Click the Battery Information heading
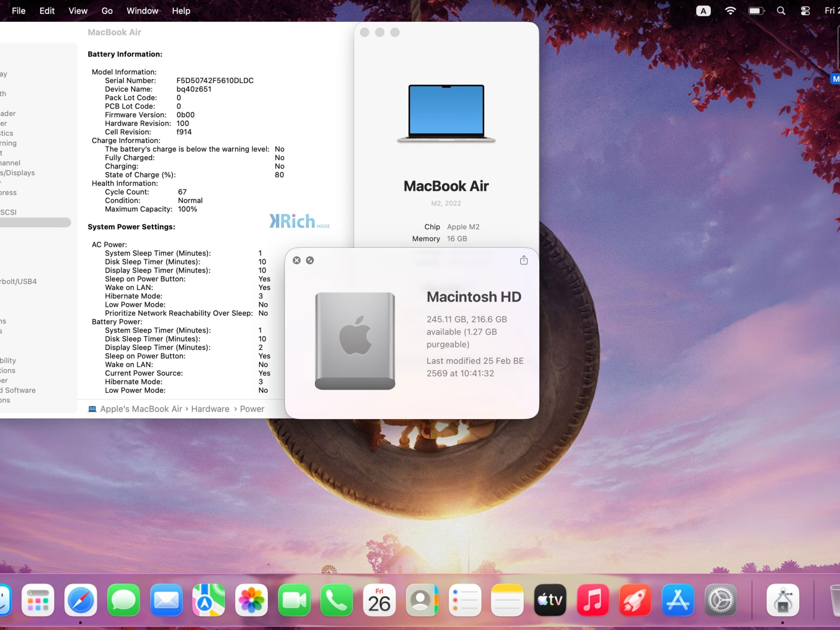The image size is (840, 630). (x=125, y=54)
